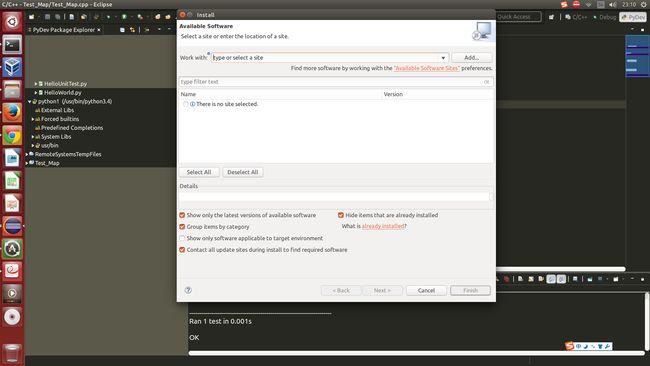Open the Package Explorer view menu arrow
Image resolution: width=650 pixels, height=366 pixels.
point(159,30)
